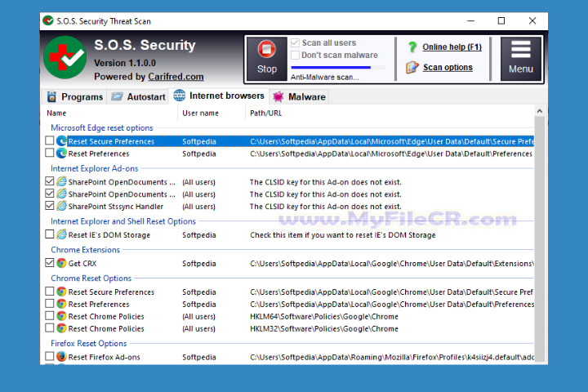Uncheck the Get CRX checkbox
The height and width of the screenshot is (392, 588).
(50, 263)
